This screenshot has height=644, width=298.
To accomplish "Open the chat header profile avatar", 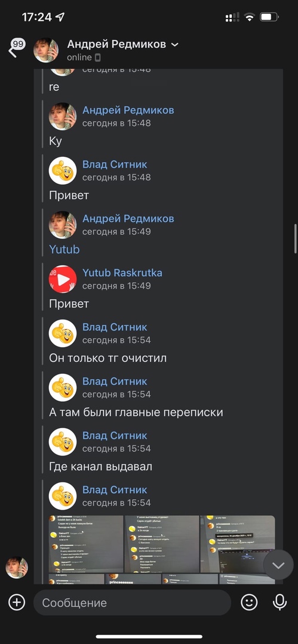I will pos(46,50).
